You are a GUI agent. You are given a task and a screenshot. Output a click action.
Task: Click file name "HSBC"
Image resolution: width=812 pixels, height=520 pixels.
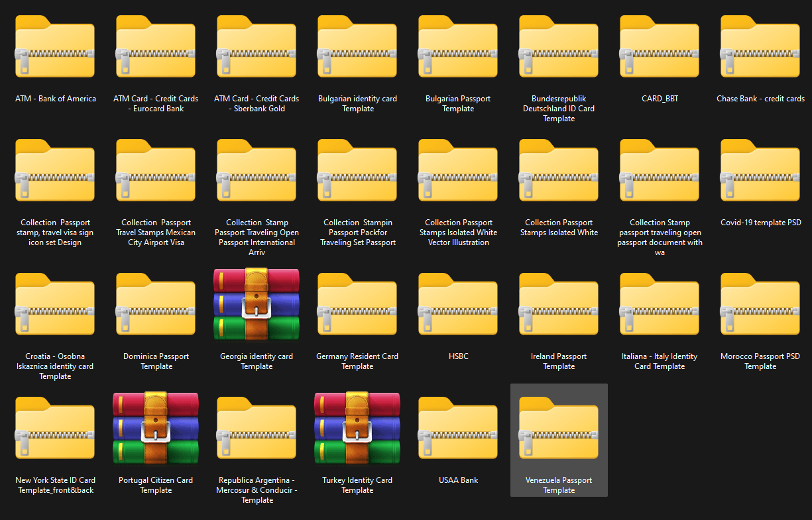pyautogui.click(x=458, y=356)
